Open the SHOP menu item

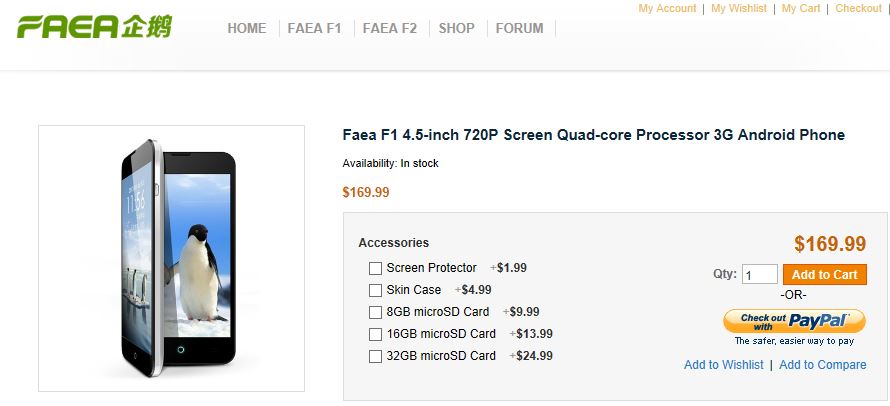457,28
